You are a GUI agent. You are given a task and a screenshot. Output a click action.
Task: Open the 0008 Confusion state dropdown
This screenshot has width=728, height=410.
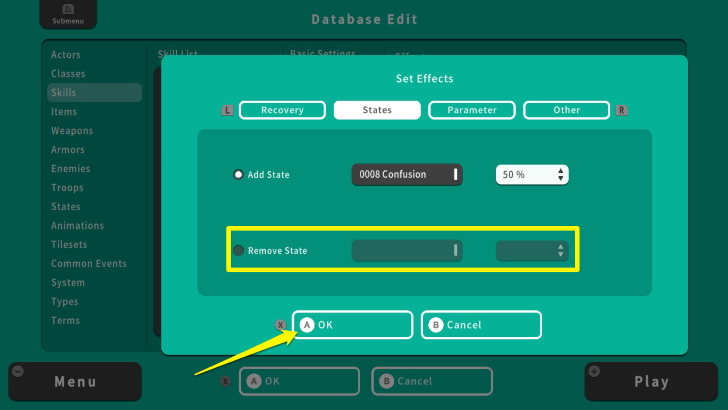(x=407, y=175)
